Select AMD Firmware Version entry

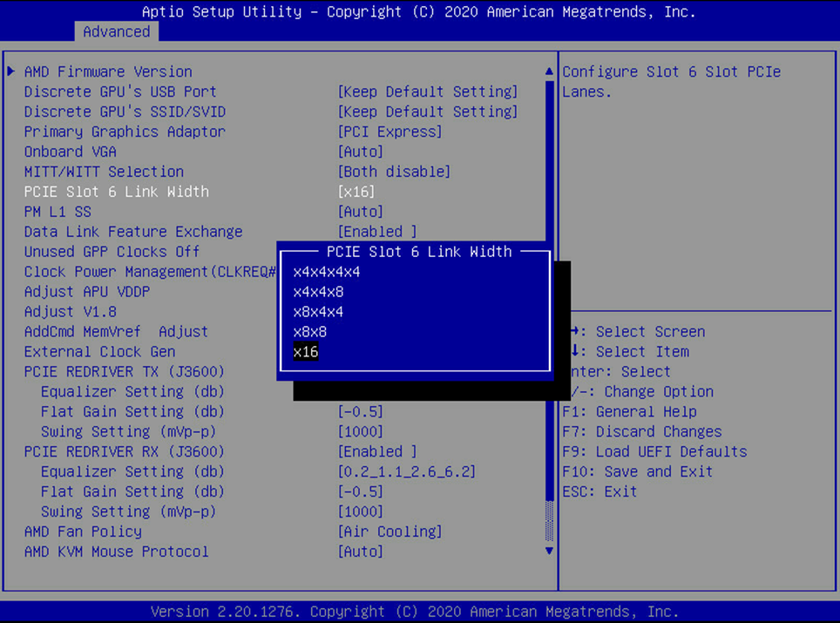[x=108, y=71]
